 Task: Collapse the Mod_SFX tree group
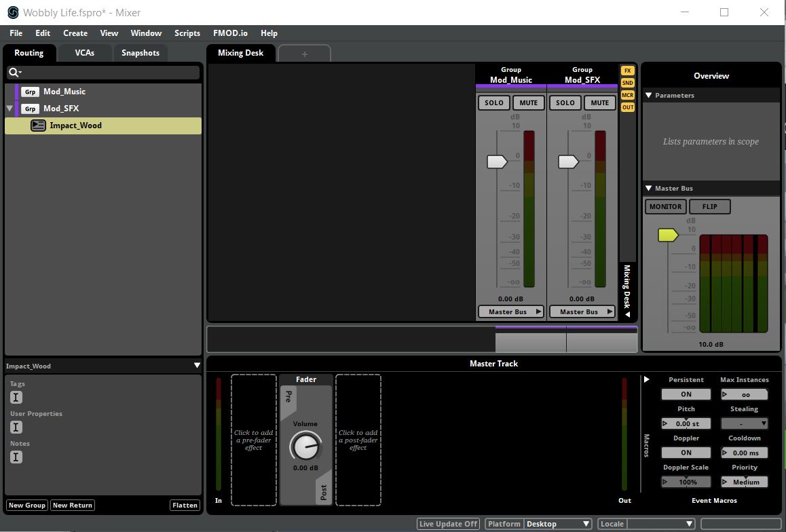point(10,109)
